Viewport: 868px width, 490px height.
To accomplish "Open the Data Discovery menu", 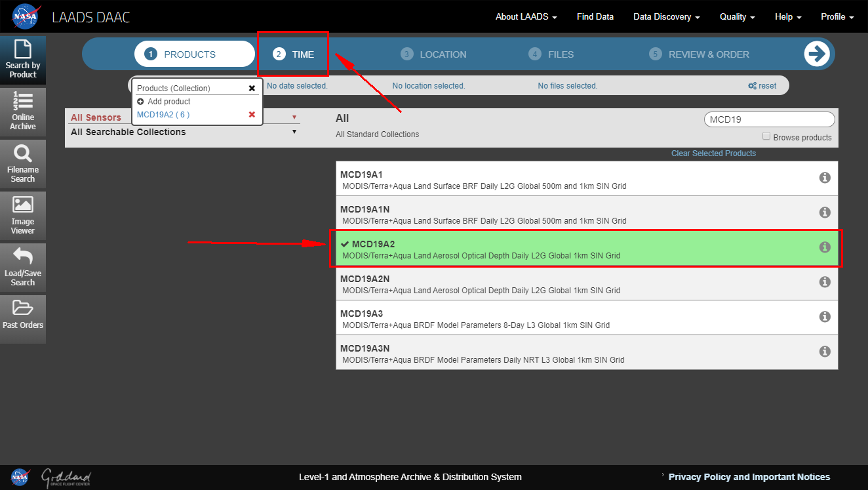I will pos(667,16).
